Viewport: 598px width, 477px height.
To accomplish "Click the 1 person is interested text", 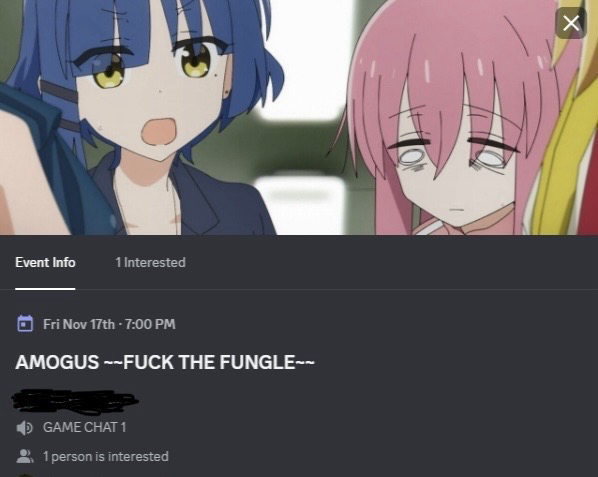I will (106, 456).
